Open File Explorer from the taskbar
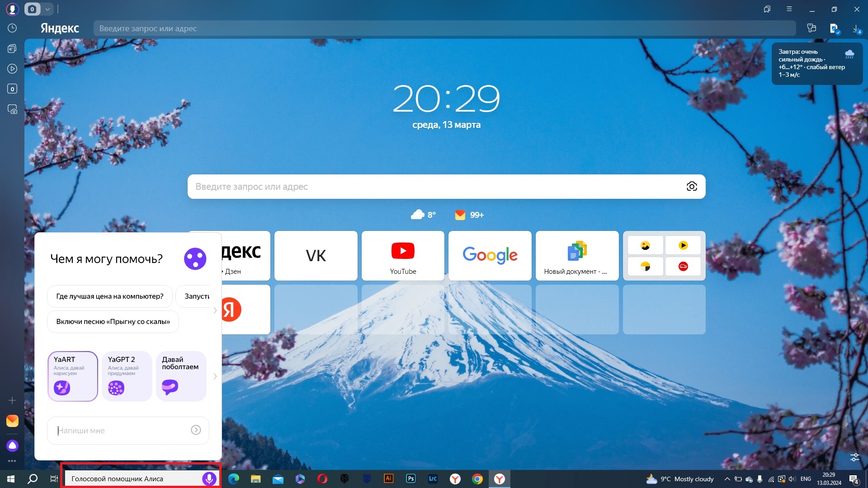This screenshot has height=488, width=868. coord(256,479)
